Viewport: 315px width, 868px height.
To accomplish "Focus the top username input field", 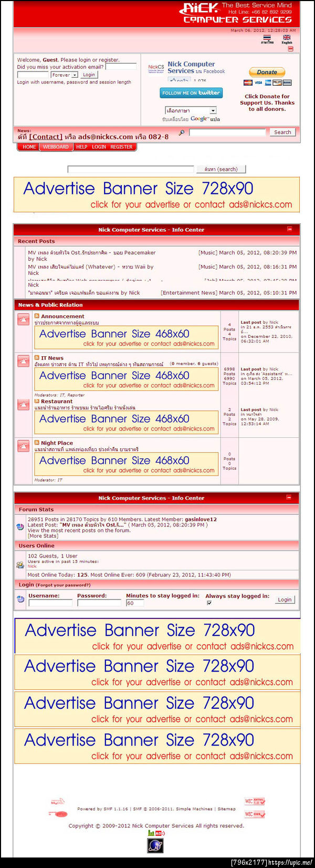I will [x=33, y=75].
